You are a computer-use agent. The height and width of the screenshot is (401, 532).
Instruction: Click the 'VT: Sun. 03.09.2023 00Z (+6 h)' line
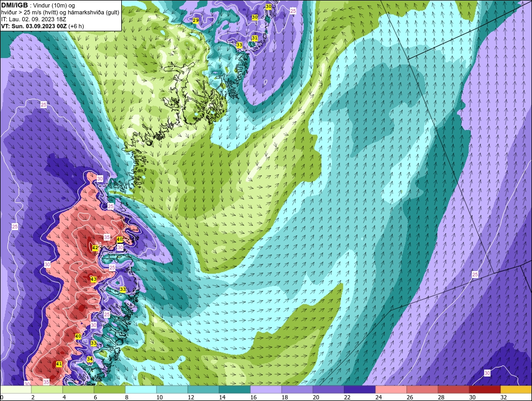(x=43, y=26)
